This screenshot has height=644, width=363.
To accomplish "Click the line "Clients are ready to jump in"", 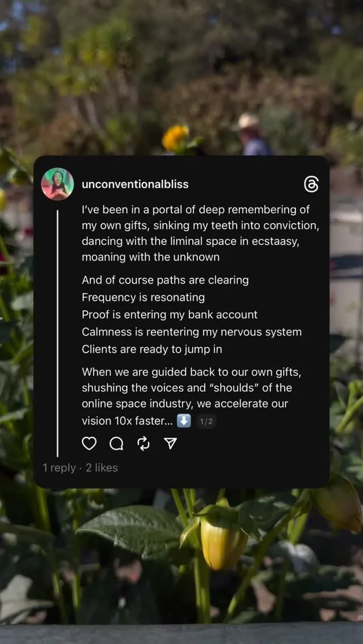I will [x=152, y=349].
